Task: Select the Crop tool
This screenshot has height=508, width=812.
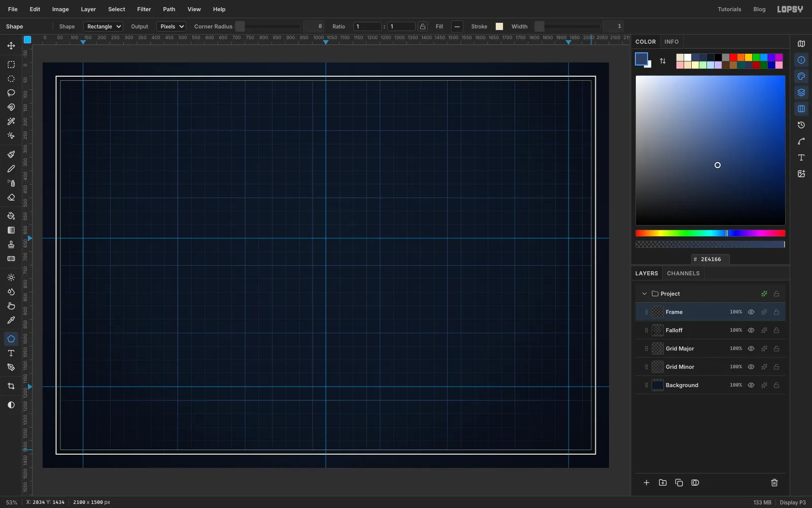Action: coord(11,386)
